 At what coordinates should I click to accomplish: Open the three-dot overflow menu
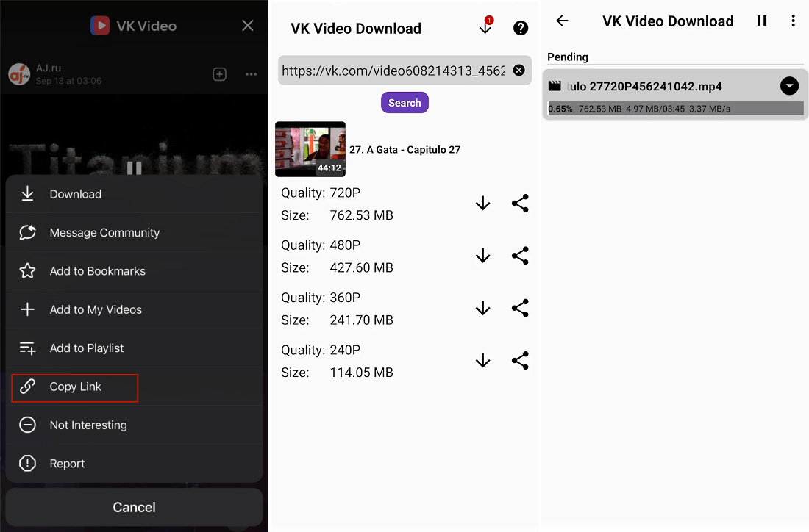point(793,21)
